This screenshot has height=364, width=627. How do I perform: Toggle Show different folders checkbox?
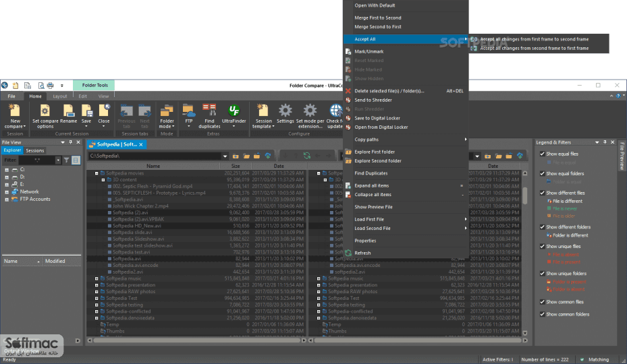point(542,227)
